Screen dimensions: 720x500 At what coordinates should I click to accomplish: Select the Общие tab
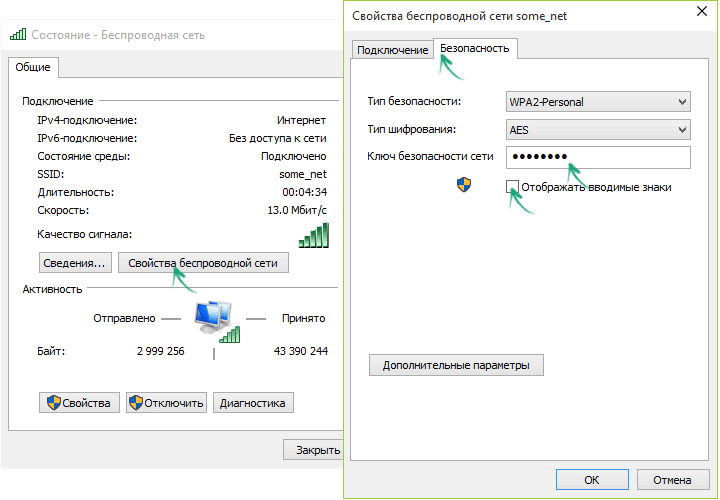(33, 67)
